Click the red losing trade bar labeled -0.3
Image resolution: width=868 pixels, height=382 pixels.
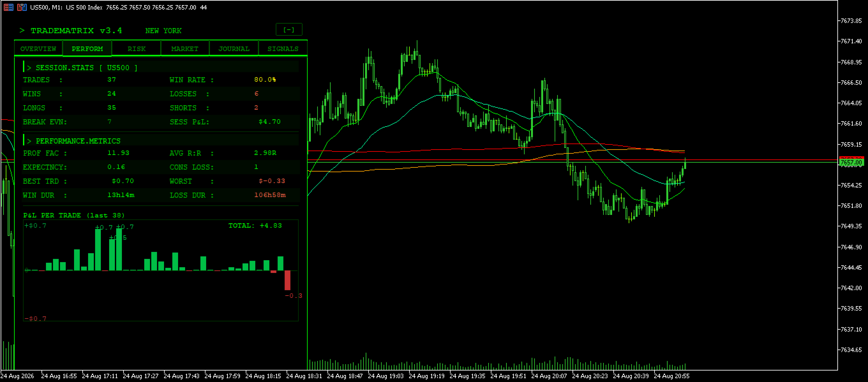[x=288, y=281]
